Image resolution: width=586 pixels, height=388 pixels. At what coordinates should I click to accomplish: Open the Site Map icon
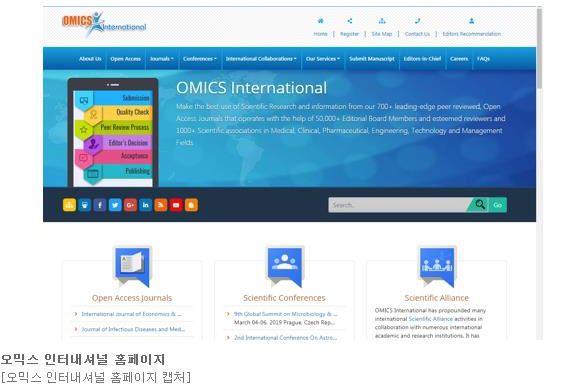[x=382, y=21]
